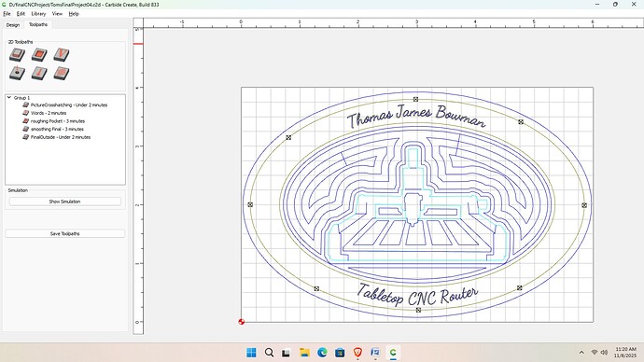Click the PictureCrosshatching toolpath icon

[x=25, y=105]
